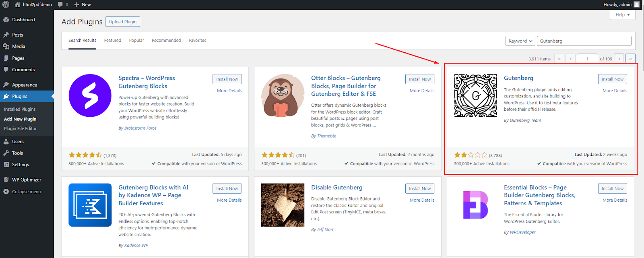Viewport: 644px width, 258px height.
Task: Open the Jeff Starr author link
Action: click(x=325, y=230)
